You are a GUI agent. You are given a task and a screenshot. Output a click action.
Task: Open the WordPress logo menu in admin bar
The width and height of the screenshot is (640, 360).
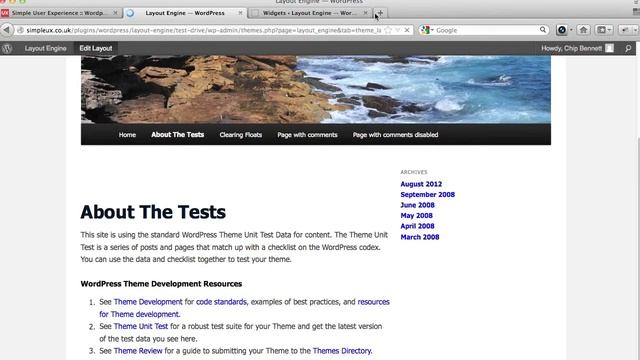click(x=7, y=48)
